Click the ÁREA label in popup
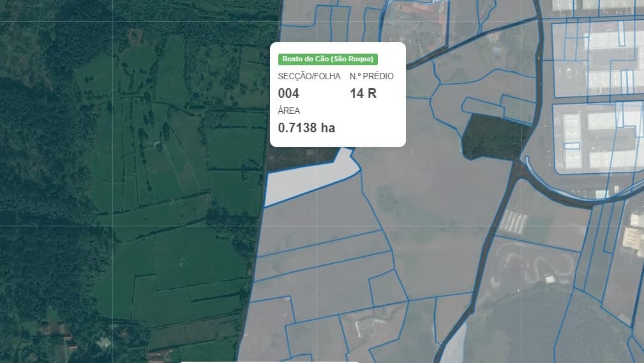Screen dimensions: 644x363 (x=288, y=111)
